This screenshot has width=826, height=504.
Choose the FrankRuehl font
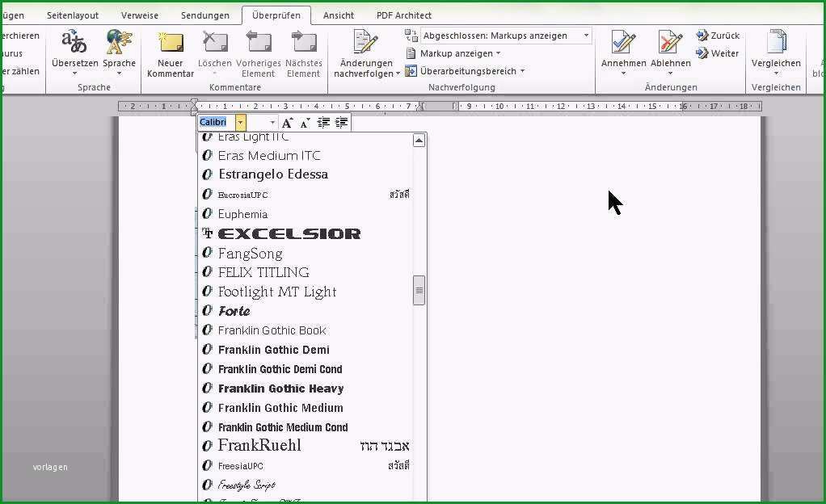306,446
